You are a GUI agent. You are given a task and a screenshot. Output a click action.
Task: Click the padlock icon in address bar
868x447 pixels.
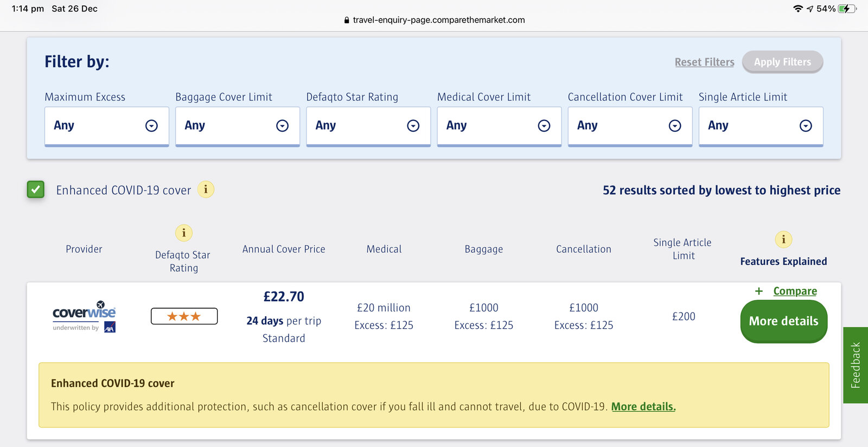(x=347, y=20)
